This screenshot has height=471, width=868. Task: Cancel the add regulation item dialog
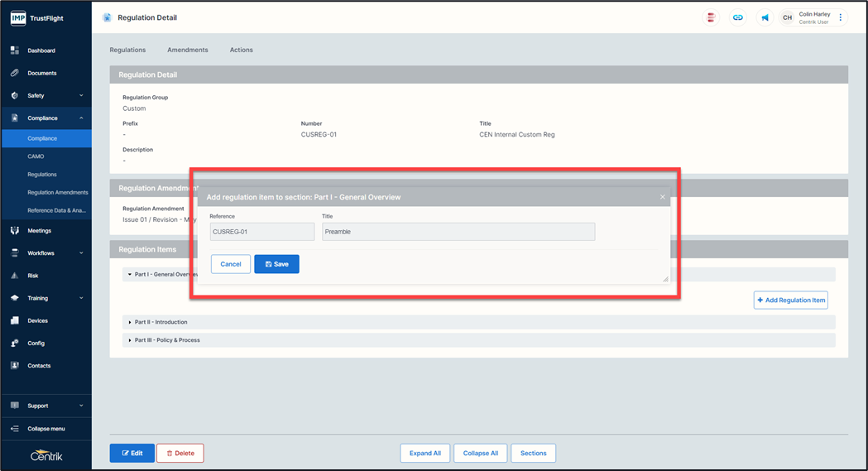click(231, 264)
